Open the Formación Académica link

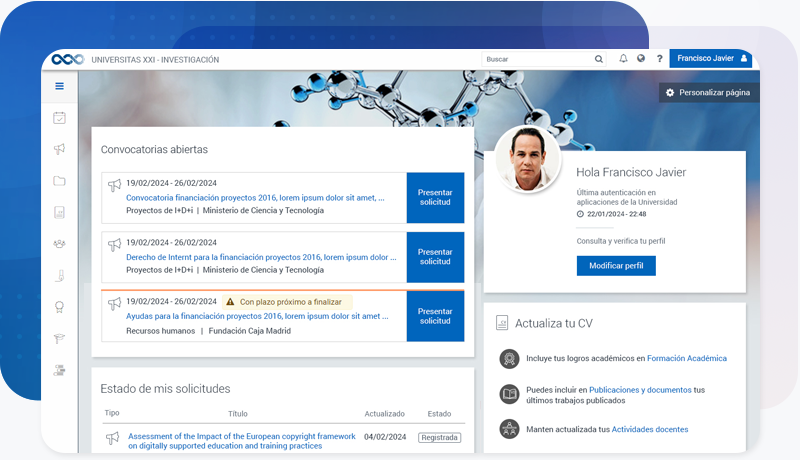point(686,358)
